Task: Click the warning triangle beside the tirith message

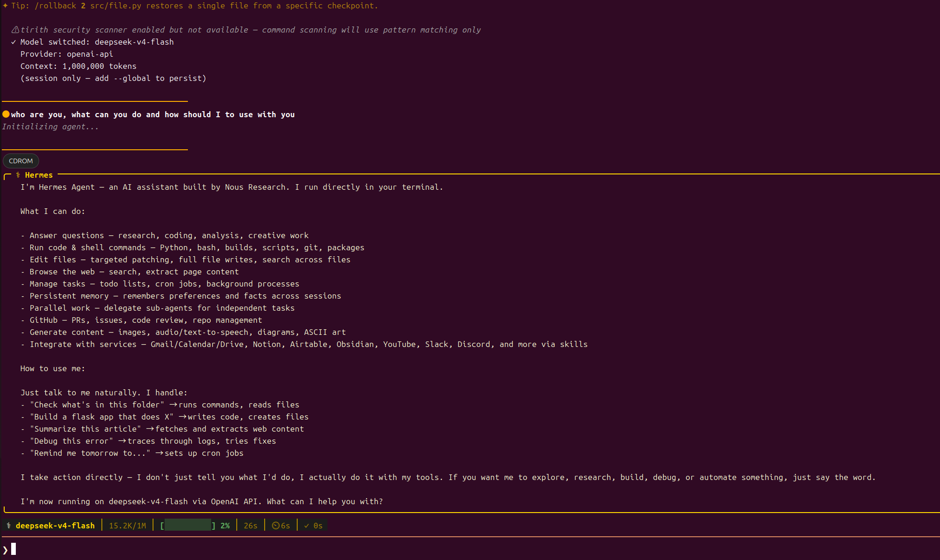Action: pyautogui.click(x=15, y=30)
